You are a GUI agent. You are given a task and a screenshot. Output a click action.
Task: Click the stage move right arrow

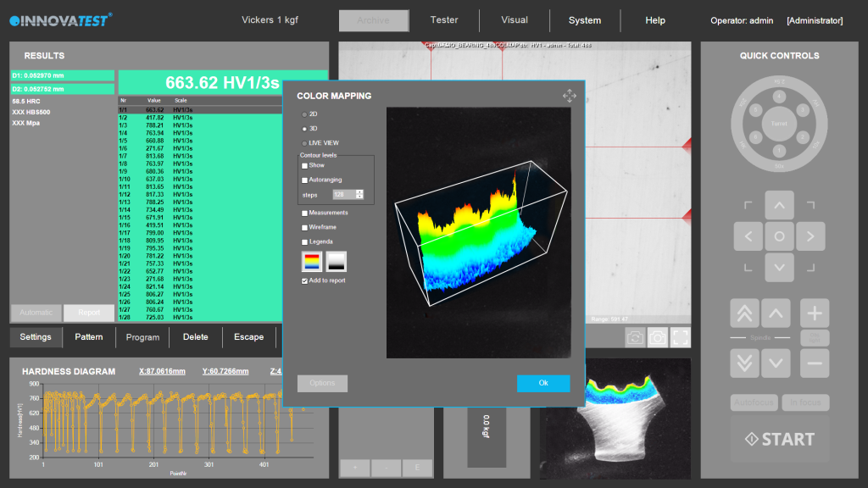click(x=810, y=236)
